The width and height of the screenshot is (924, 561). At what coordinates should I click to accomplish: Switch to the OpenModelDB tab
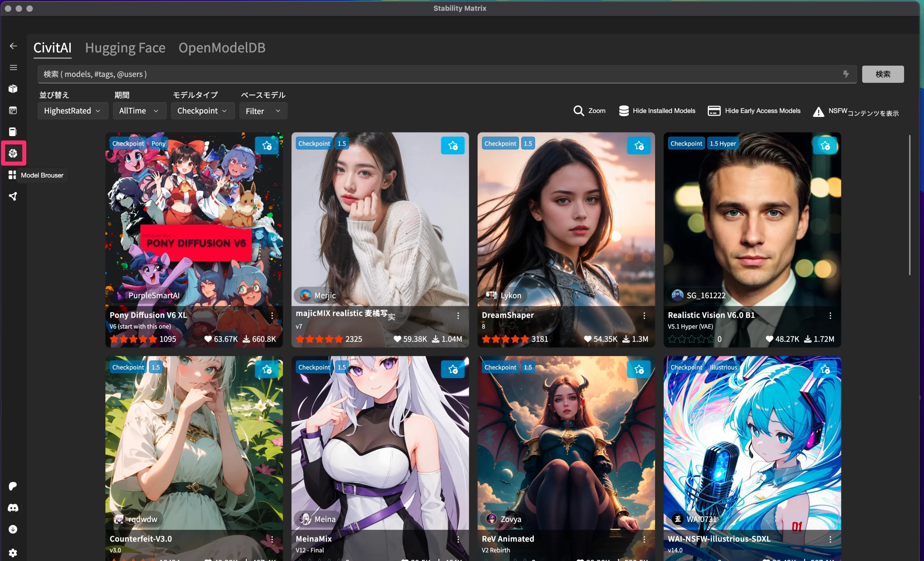222,48
